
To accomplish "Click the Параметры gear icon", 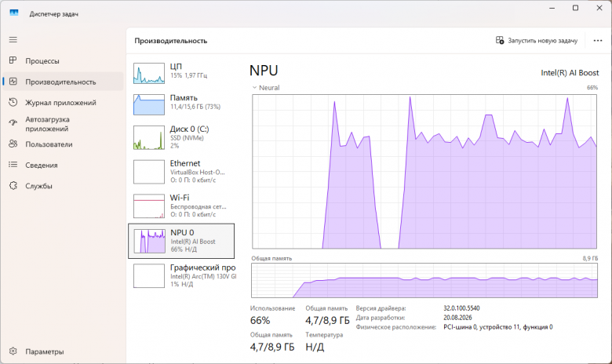I will [x=13, y=351].
